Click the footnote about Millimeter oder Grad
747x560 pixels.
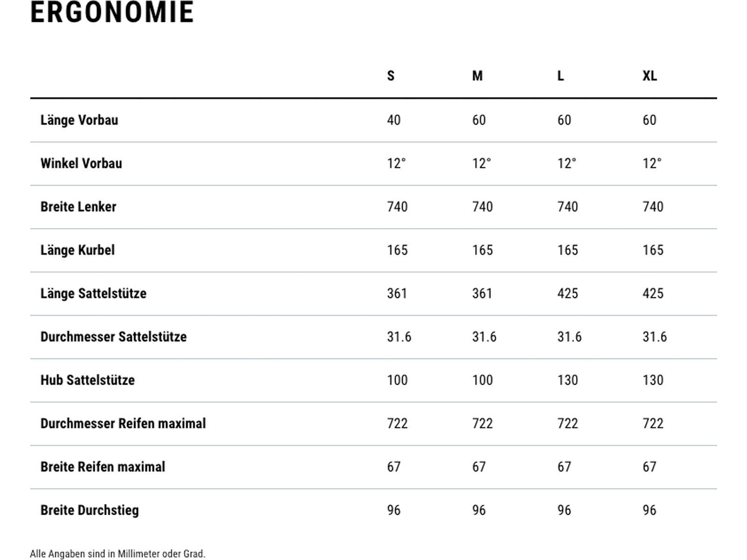click(118, 554)
